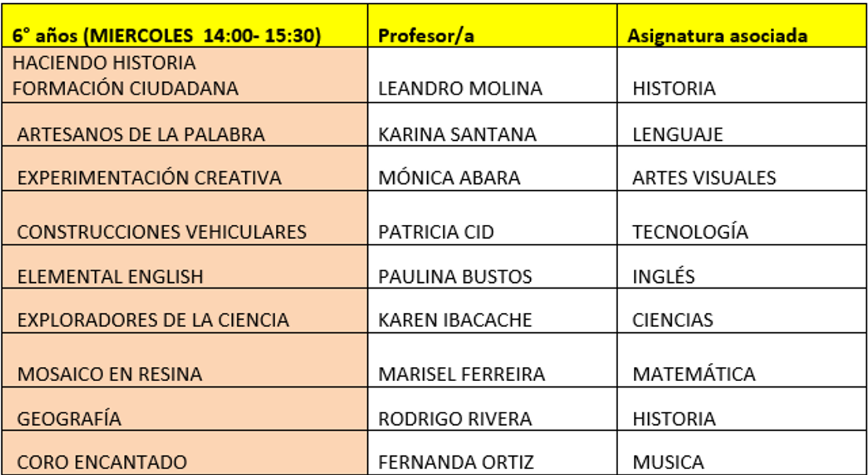Select the TECNOLOGÍA subject cell
Viewport: 868px width, 475px height.
click(x=690, y=232)
